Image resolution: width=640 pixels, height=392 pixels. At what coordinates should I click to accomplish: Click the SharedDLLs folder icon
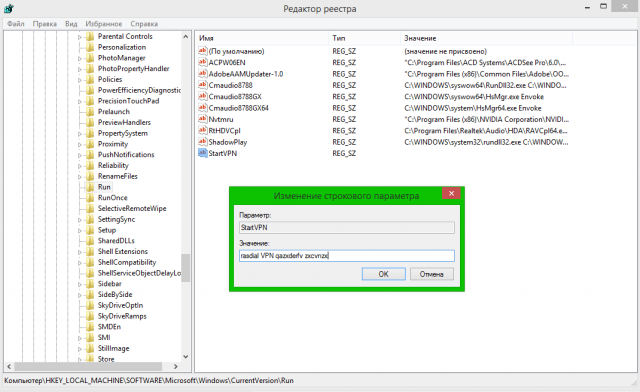(x=90, y=241)
